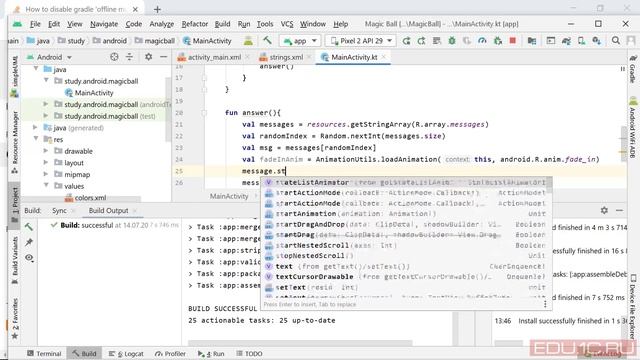
Task: Click Apply Changes and Restart Activity icon
Action: tap(421, 41)
